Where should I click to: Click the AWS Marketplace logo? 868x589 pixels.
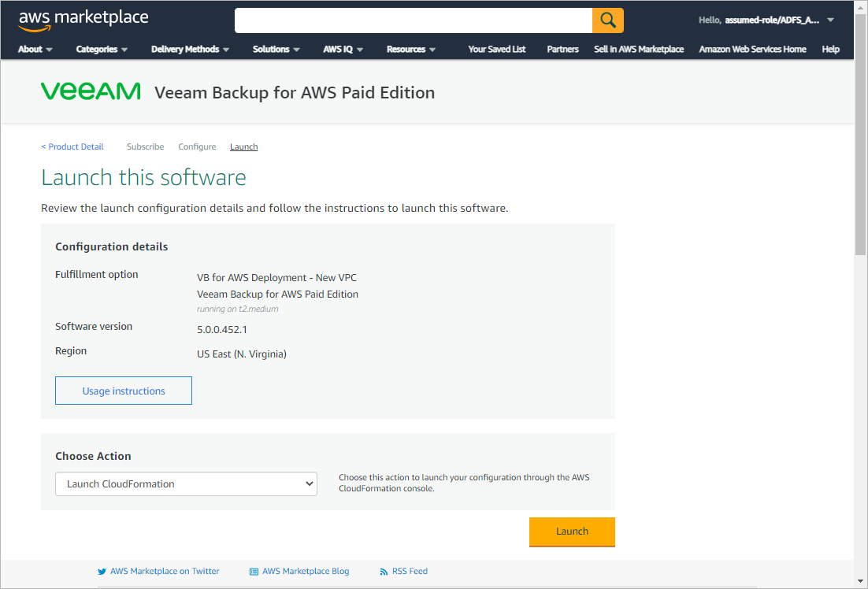[x=83, y=20]
